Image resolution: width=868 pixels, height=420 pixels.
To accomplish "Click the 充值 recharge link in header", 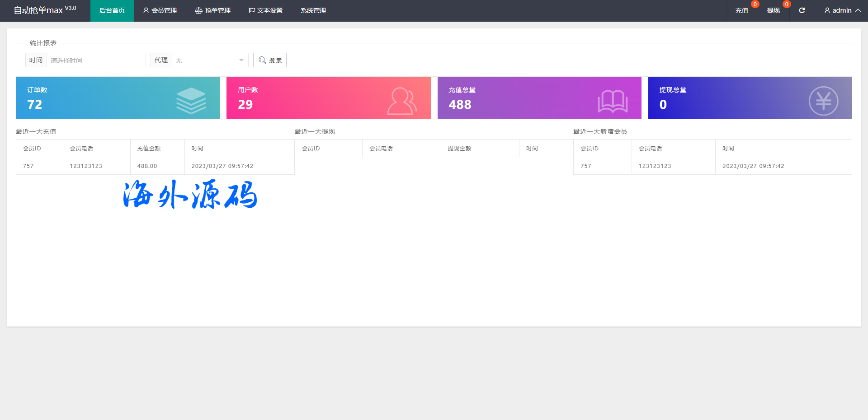I will click(x=741, y=10).
